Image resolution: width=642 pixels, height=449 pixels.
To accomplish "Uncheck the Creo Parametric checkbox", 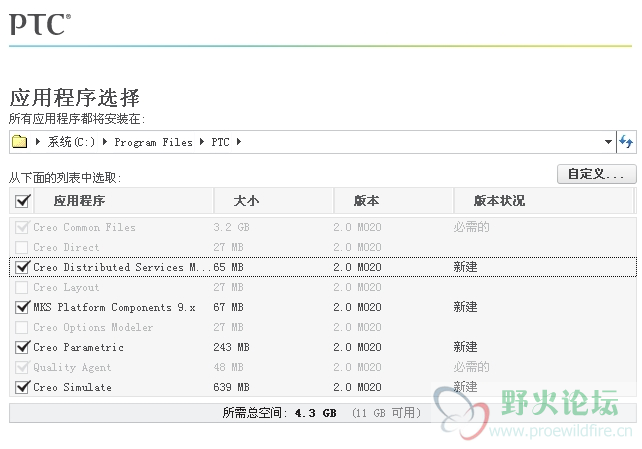I will point(22,347).
